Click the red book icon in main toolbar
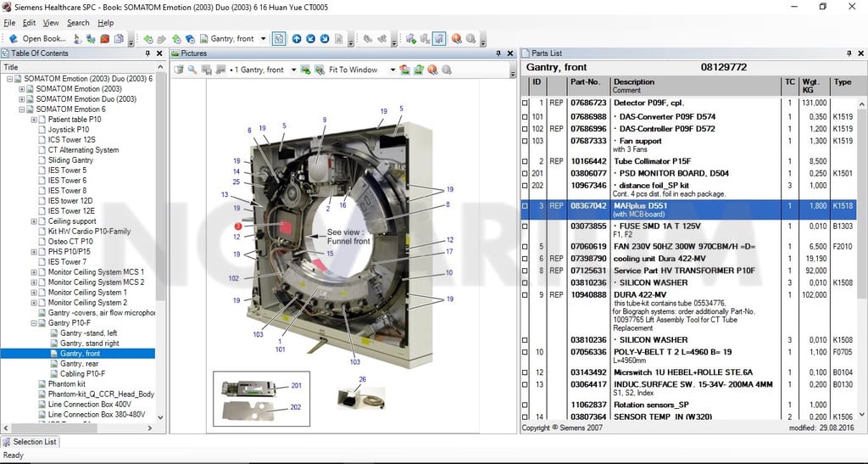The image size is (868, 464). pos(104,39)
